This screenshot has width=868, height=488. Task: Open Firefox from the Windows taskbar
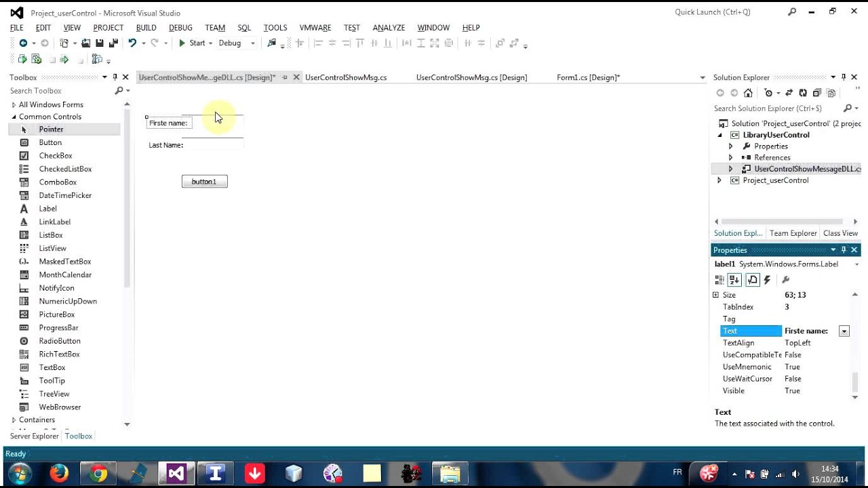coord(59,473)
